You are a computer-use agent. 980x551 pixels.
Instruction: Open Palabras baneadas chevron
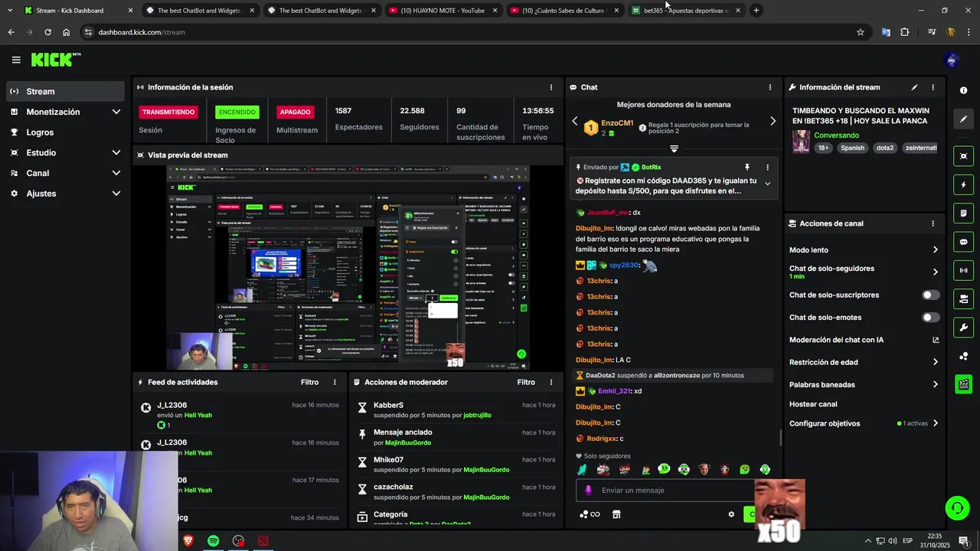point(935,384)
